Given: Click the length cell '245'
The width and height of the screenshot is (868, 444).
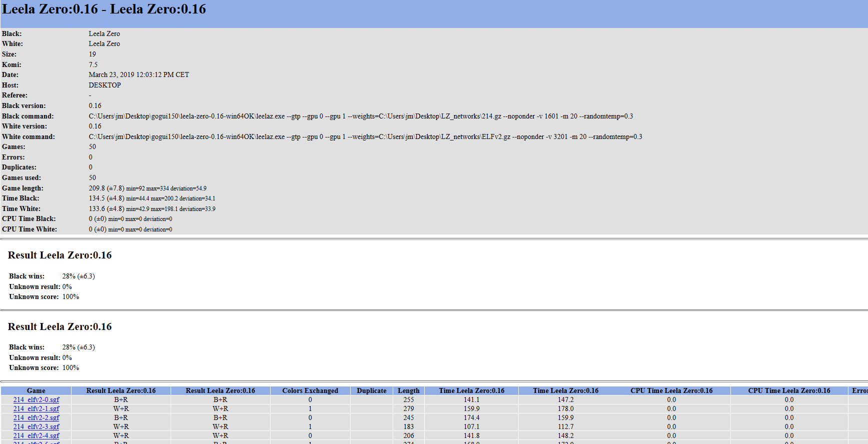Looking at the screenshot, I should (409, 417).
